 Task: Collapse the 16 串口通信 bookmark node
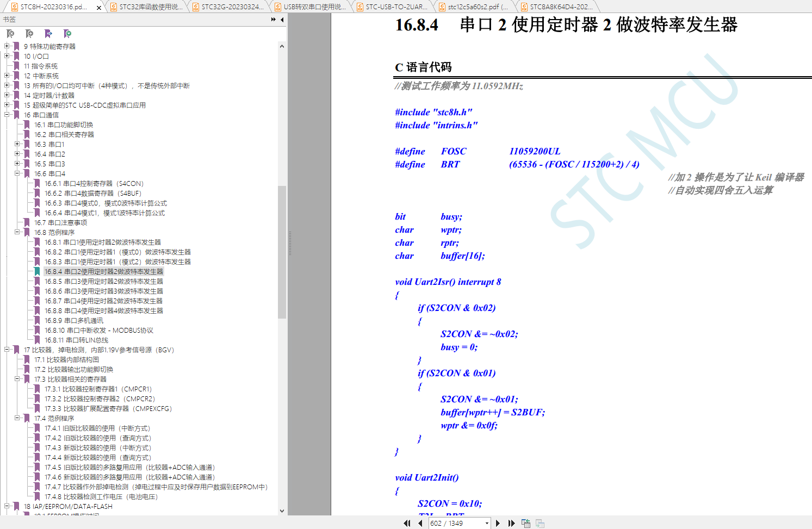(7, 115)
